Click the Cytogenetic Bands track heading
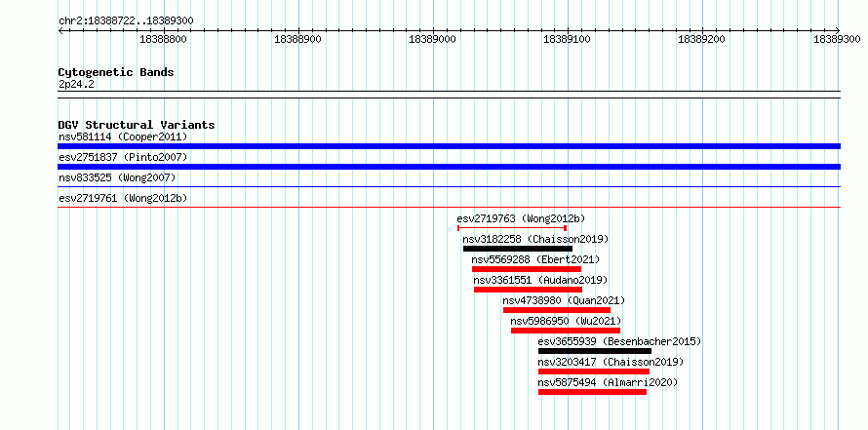868x430 pixels. click(116, 72)
